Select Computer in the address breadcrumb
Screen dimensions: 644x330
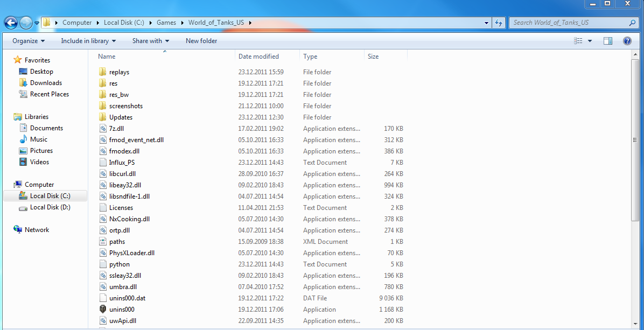pos(77,23)
